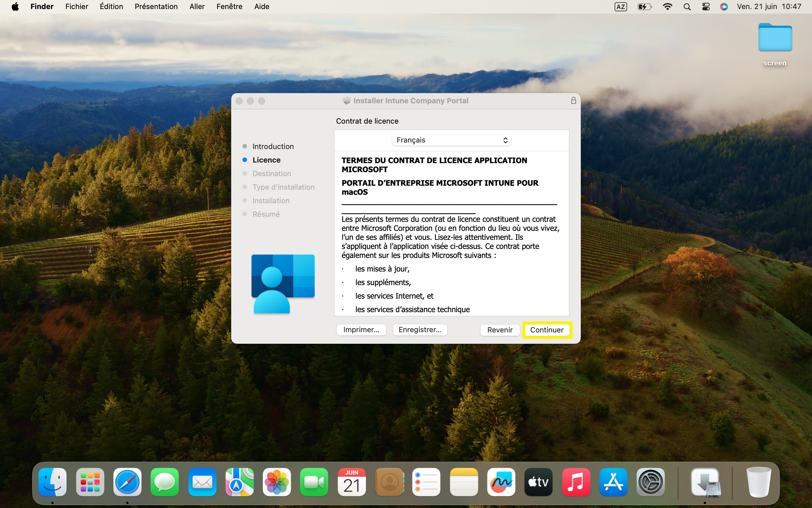Click the 'les suppléments,' line
Image resolution: width=812 pixels, height=508 pixels.
click(x=383, y=282)
